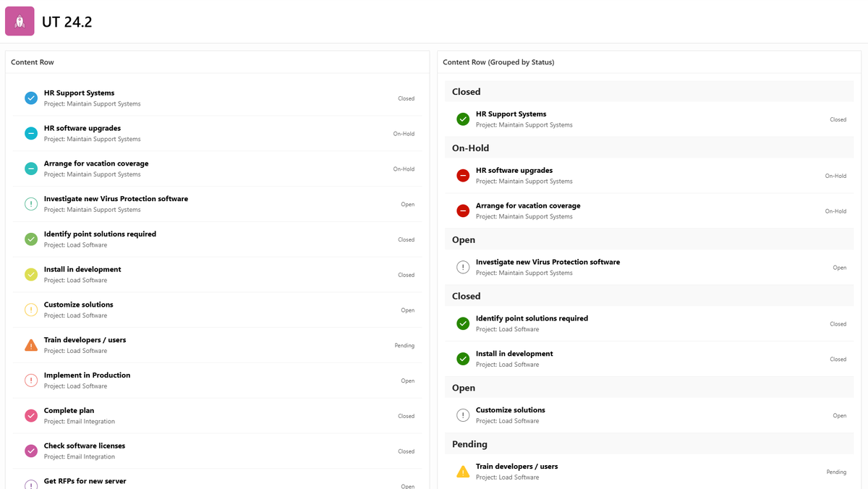Click Content Row (Grouped by Status) heading
Screen dimensions: 868x489
pos(498,62)
